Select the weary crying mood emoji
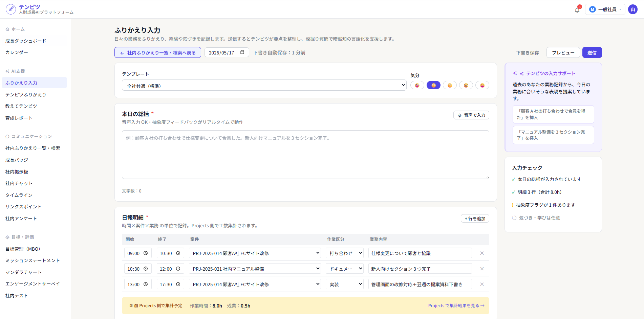 [482, 85]
